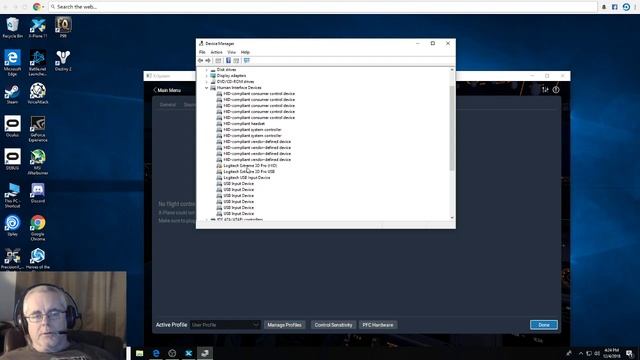Click the blue Help icon in Device Manager toolbar
640x360 pixels.
tap(228, 60)
